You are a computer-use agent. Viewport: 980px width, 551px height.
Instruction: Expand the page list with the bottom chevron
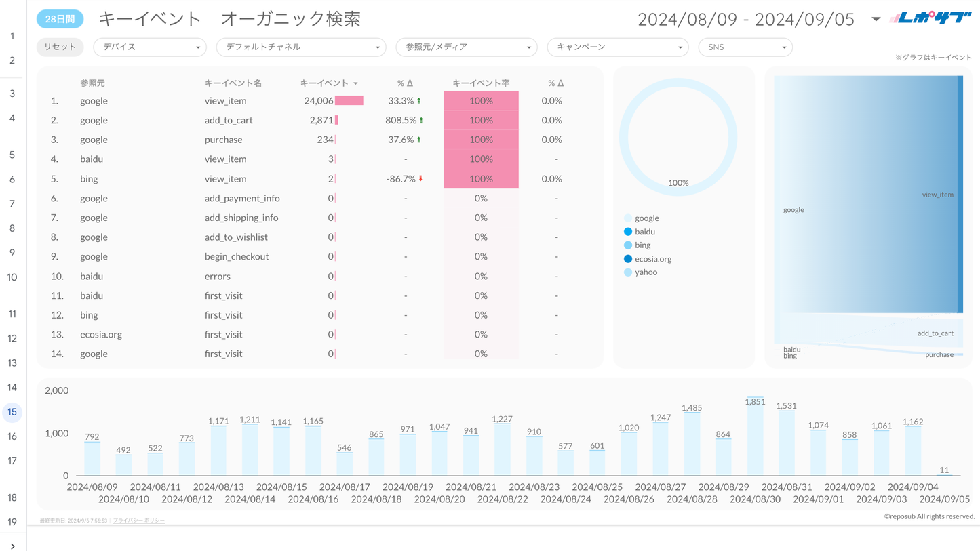pyautogui.click(x=13, y=546)
